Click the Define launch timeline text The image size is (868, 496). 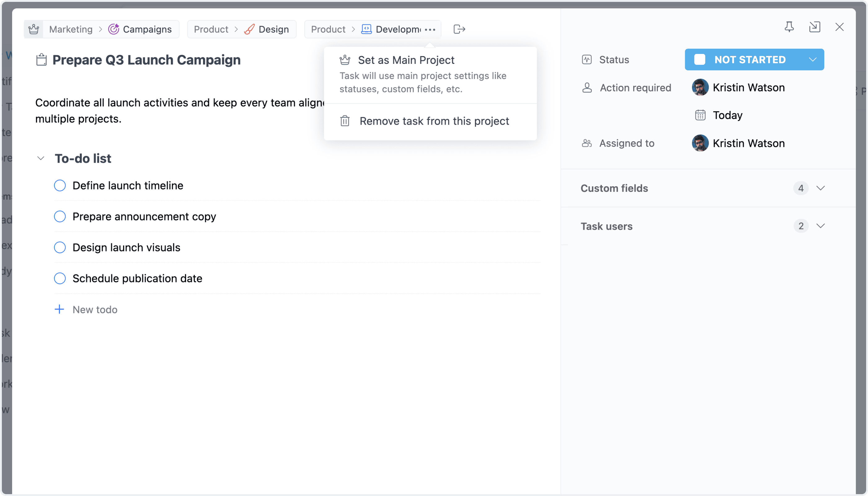[128, 186]
